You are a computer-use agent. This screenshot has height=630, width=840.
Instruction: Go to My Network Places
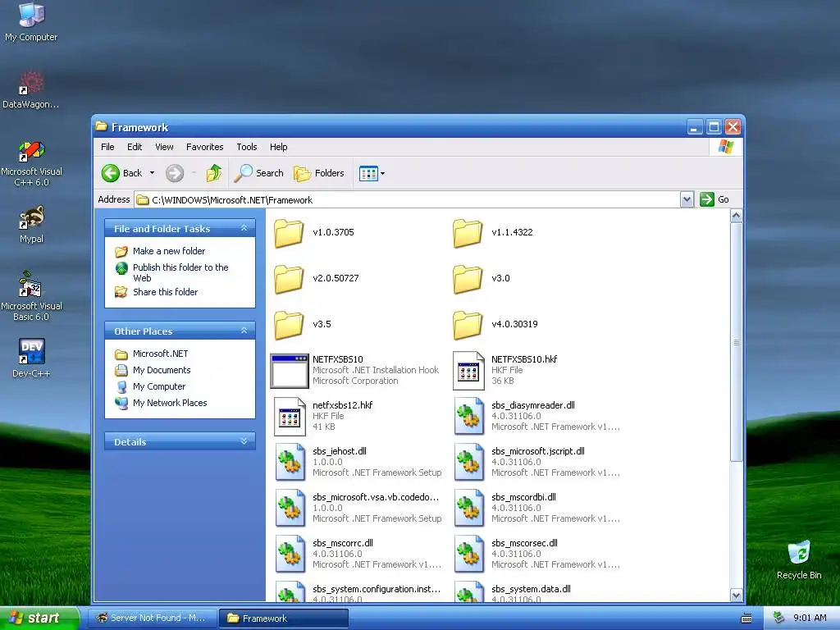(170, 403)
